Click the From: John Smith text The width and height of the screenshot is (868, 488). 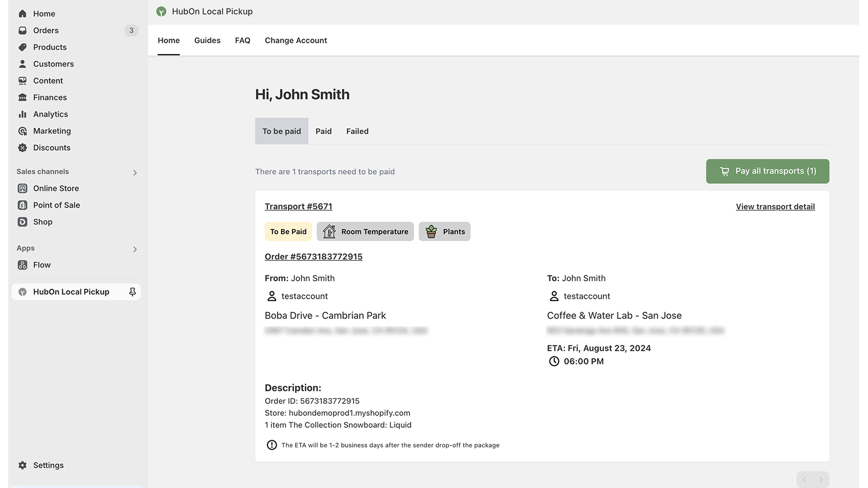pos(299,278)
